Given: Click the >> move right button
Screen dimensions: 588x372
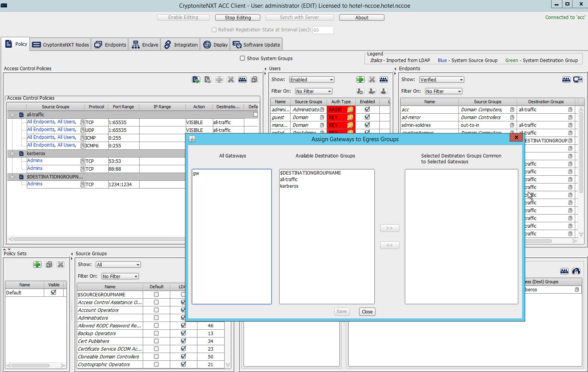Looking at the screenshot, I should click(x=389, y=228).
